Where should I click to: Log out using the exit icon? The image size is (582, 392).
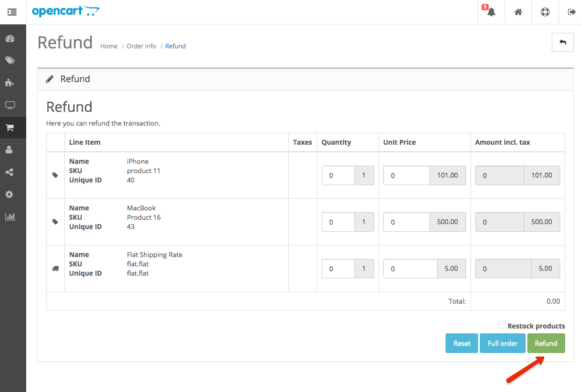[571, 12]
